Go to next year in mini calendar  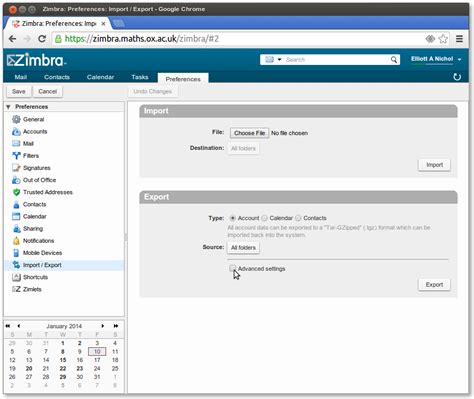[x=115, y=326]
